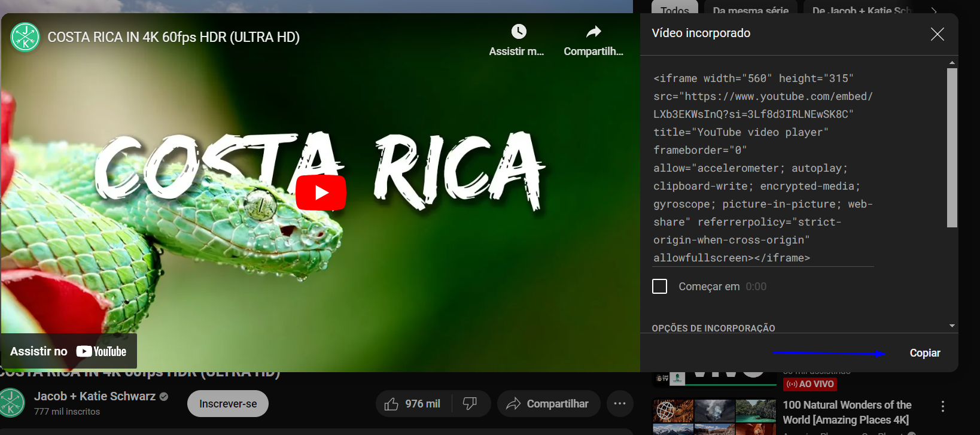Click the scroll up arrow of embed panel
This screenshot has width=980, height=435.
click(952, 63)
